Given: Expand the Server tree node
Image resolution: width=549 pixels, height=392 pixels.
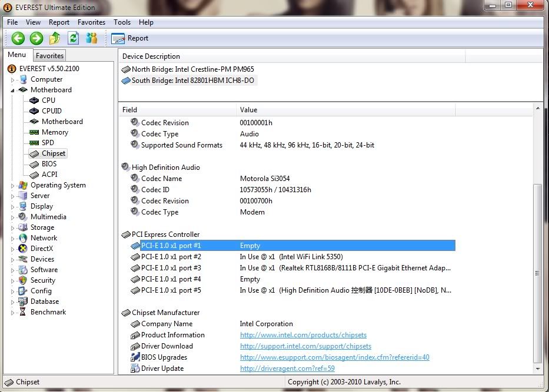Looking at the screenshot, I should coord(12,196).
